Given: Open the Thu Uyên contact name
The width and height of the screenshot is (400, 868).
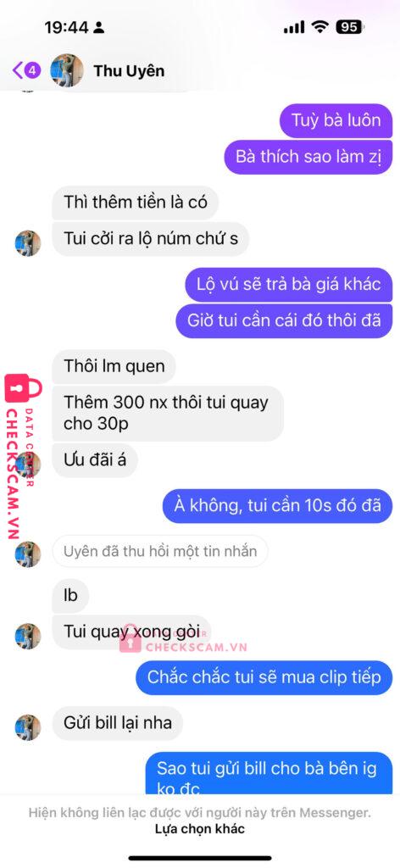Looking at the screenshot, I should click(x=128, y=71).
